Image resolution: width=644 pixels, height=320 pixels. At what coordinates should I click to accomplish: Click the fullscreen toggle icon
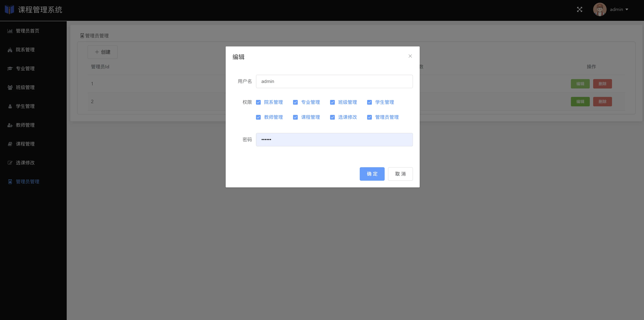(579, 9)
